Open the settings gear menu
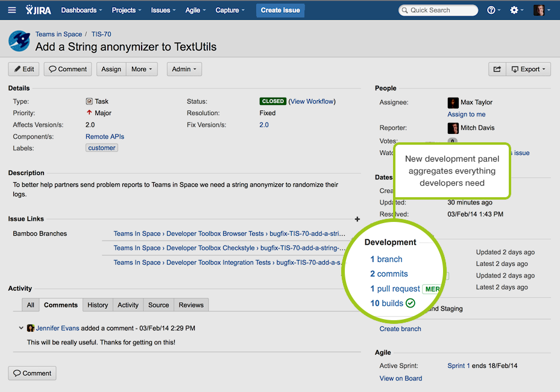 [x=517, y=10]
